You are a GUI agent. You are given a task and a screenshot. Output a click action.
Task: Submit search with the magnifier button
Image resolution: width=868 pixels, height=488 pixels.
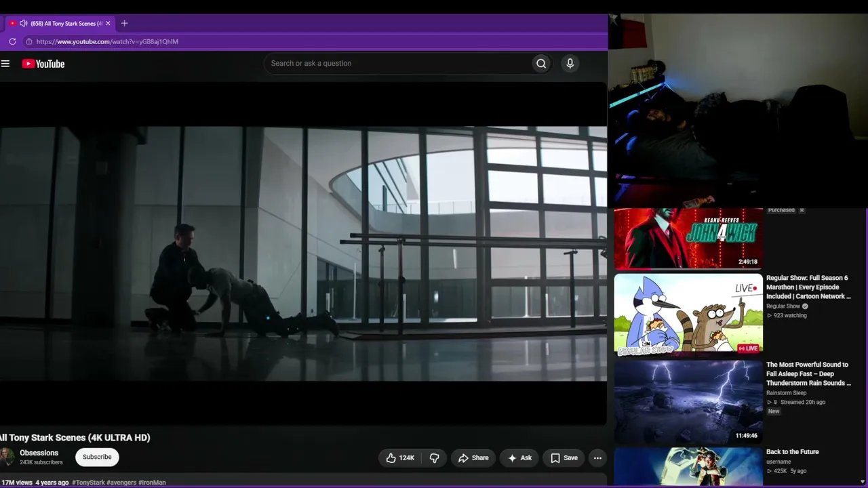tap(541, 64)
